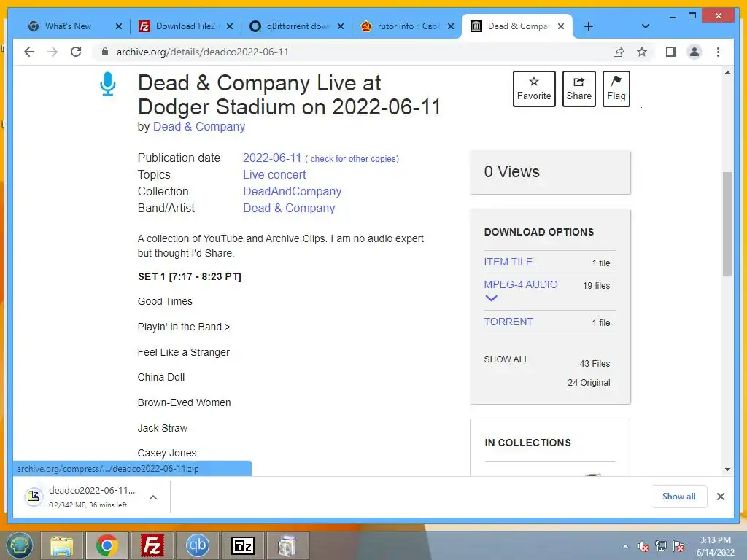Close the Dead & Company tab

[561, 26]
